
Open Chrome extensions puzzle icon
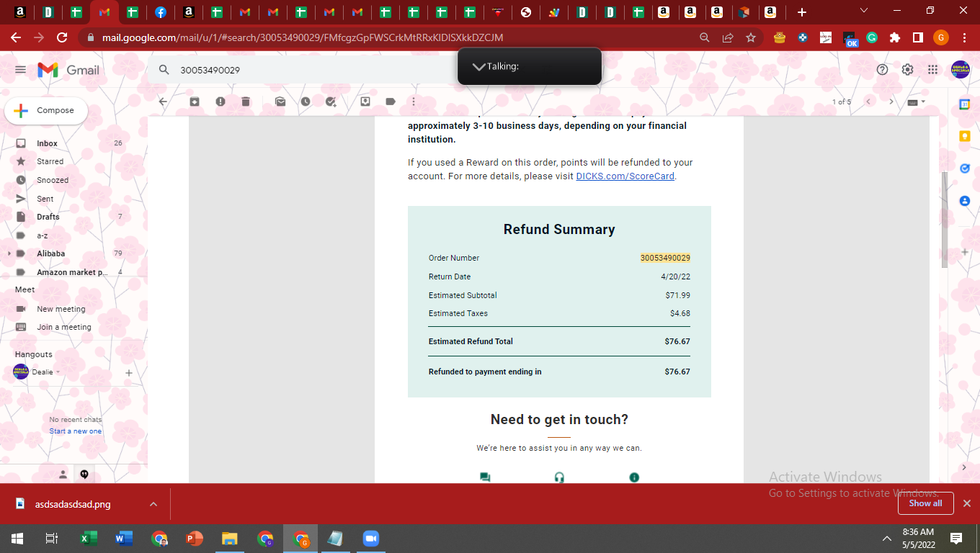[895, 37]
